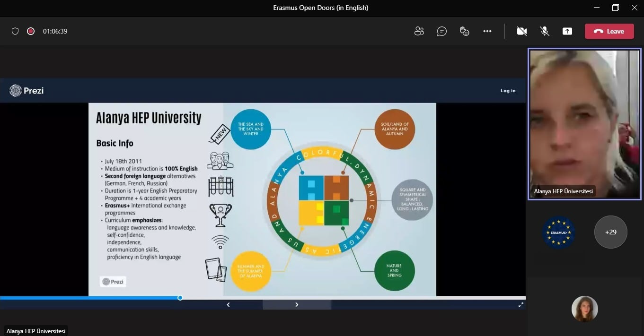Go to the previous Prezi slide
Image resolution: width=644 pixels, height=336 pixels.
tap(228, 305)
